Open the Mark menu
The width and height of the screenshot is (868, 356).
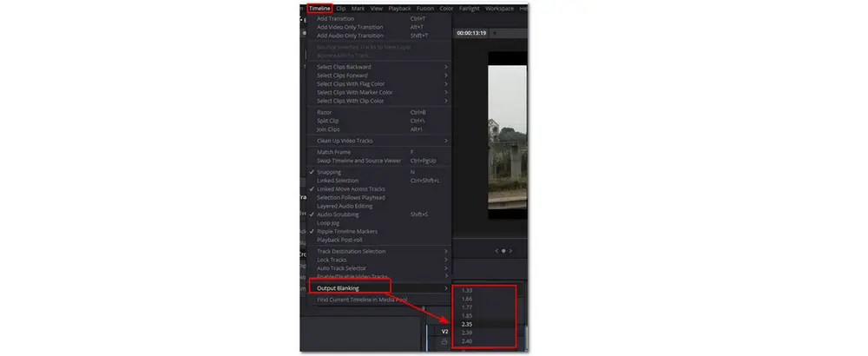pos(358,9)
